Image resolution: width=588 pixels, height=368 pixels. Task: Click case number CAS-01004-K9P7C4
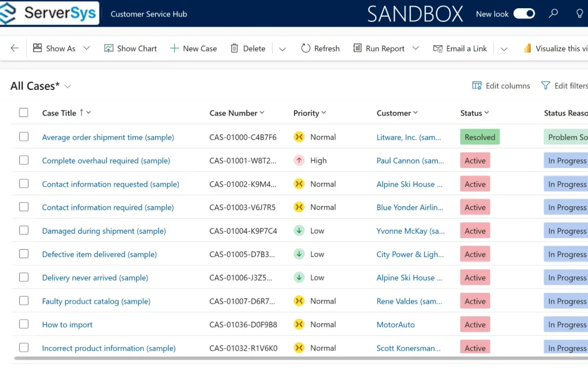[243, 231]
